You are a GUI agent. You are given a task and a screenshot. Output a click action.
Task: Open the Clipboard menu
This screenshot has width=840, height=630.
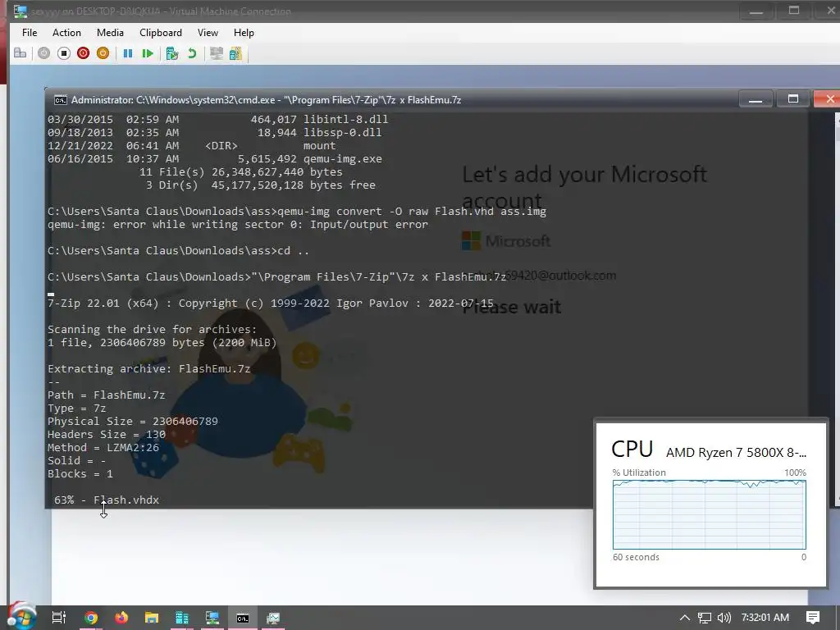tap(161, 33)
